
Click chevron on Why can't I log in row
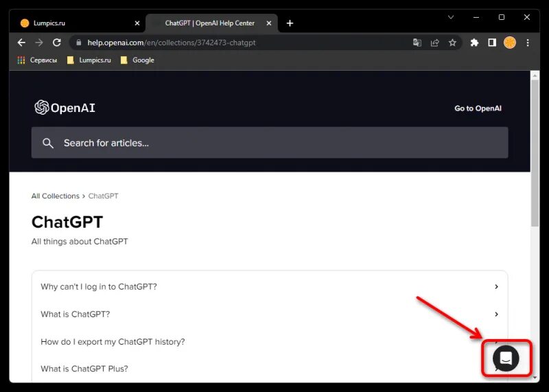(x=496, y=286)
